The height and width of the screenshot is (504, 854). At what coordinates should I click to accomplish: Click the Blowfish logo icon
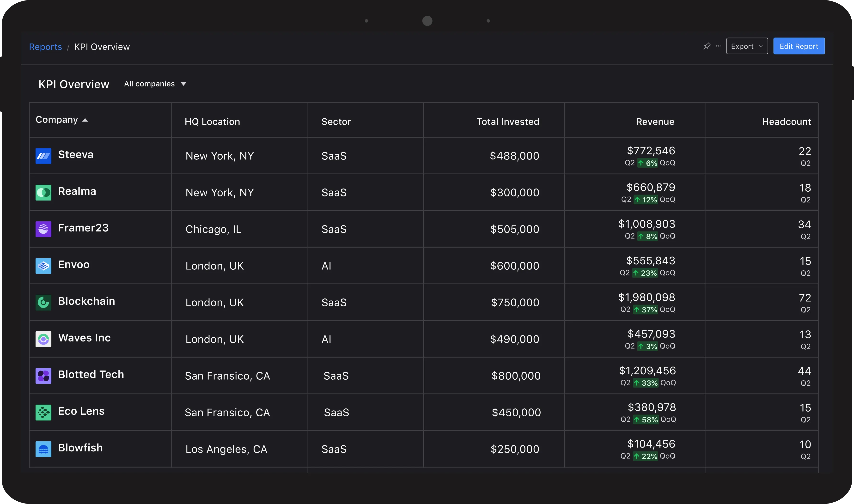point(43,449)
